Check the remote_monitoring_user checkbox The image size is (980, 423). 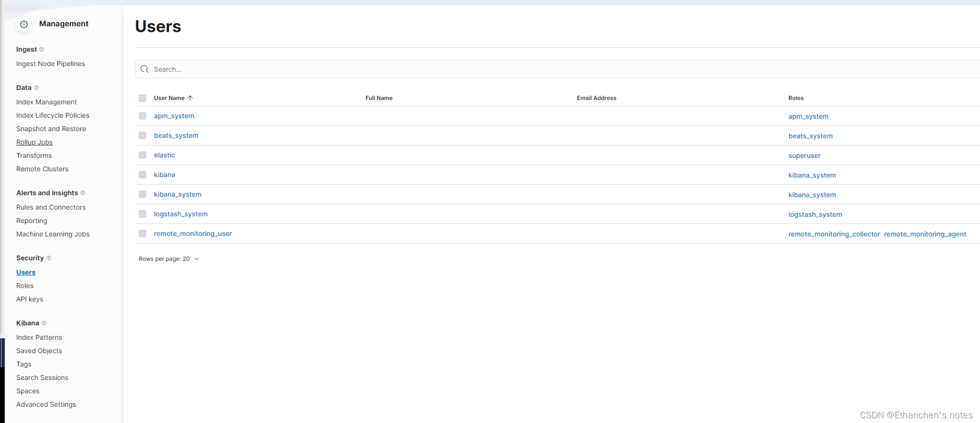click(143, 234)
